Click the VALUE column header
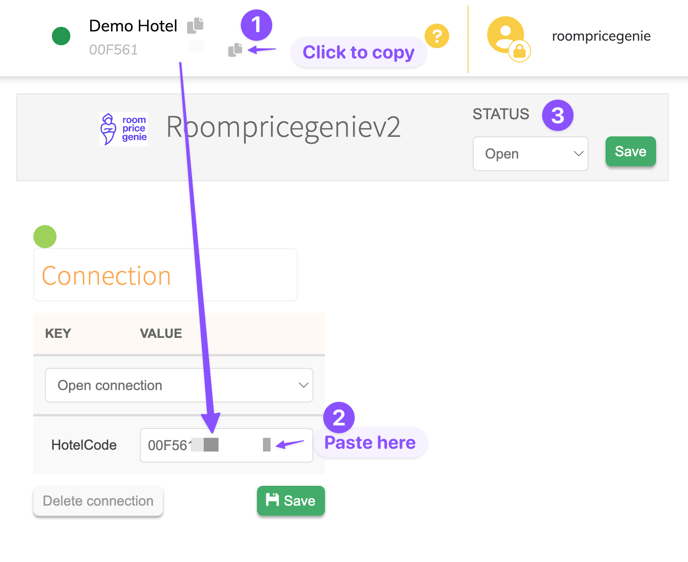 pyautogui.click(x=160, y=333)
